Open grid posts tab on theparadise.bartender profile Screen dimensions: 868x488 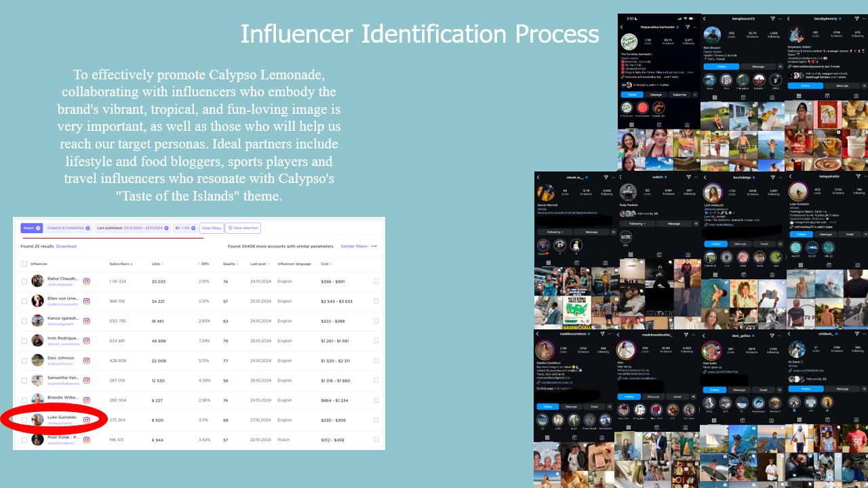click(631, 125)
